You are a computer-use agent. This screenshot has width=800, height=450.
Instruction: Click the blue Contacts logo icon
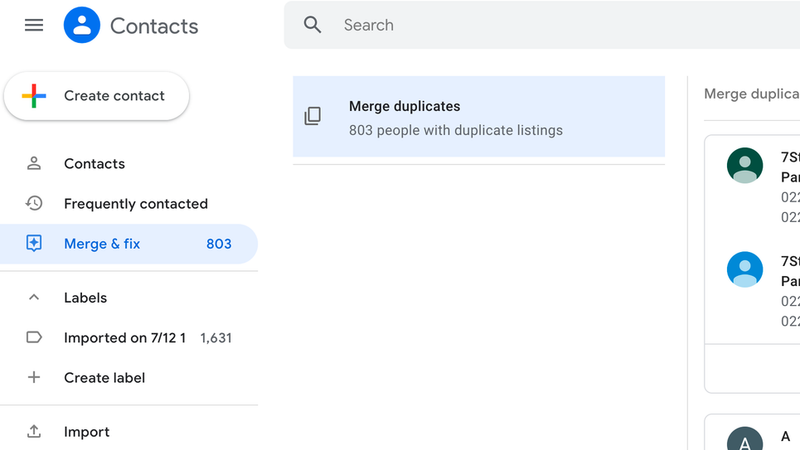82,25
